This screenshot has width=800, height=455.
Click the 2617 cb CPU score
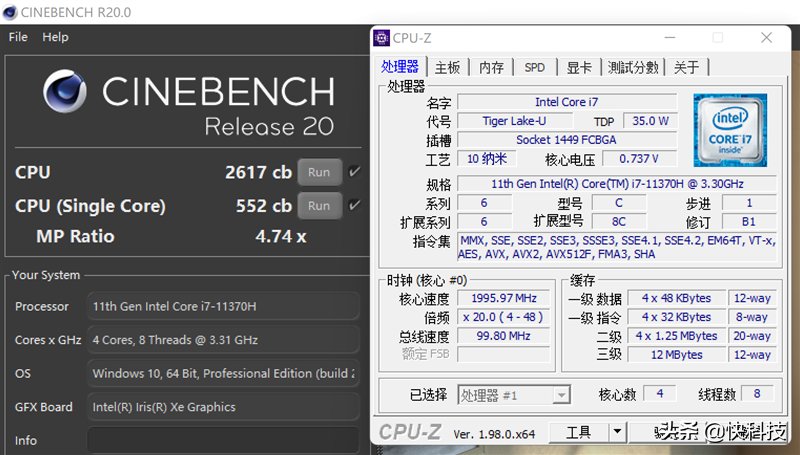click(x=258, y=172)
